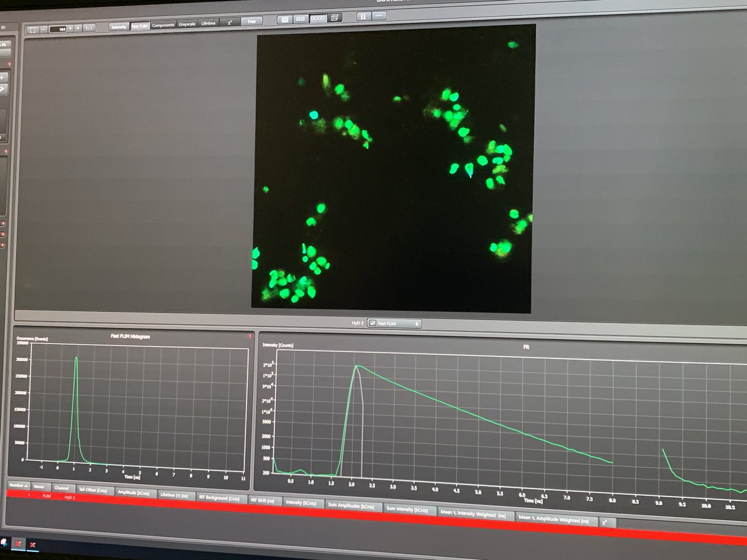Sort table by Number column
The width and height of the screenshot is (747, 560).
tap(19, 485)
